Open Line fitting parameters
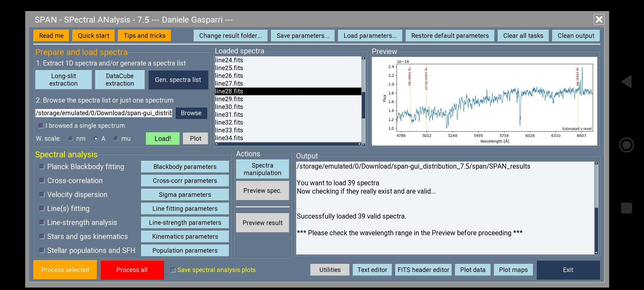This screenshot has width=644, height=290. tap(185, 209)
